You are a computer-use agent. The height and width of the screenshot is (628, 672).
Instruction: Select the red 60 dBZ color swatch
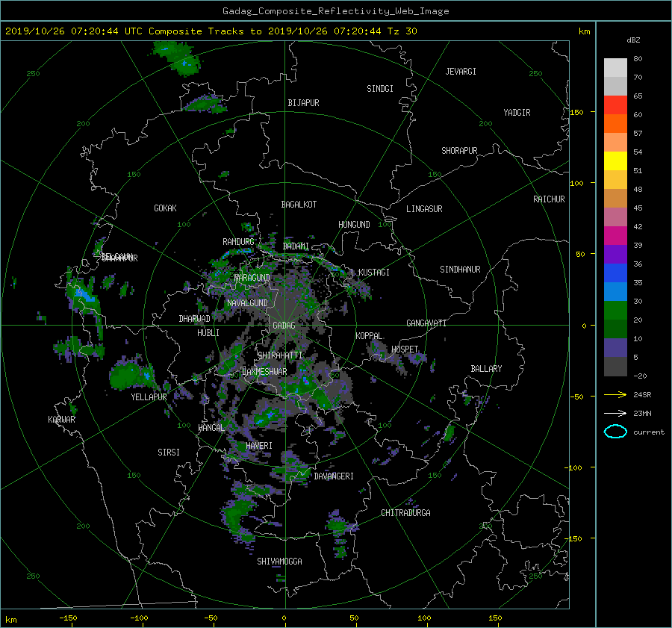(x=615, y=105)
